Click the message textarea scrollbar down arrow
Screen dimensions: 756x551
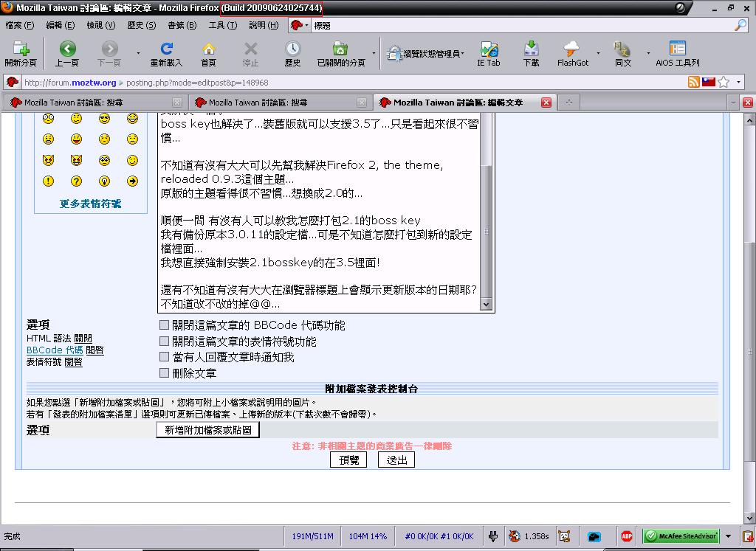(x=487, y=304)
